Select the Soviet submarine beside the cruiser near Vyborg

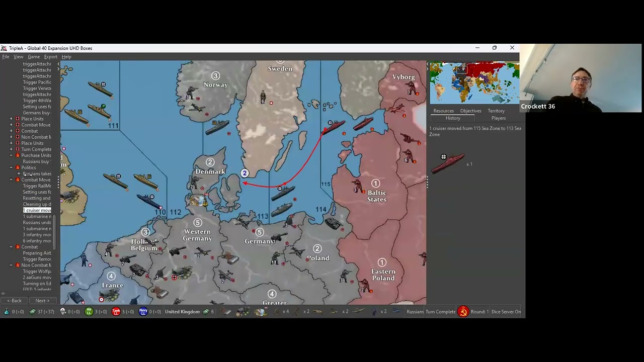tap(363, 123)
